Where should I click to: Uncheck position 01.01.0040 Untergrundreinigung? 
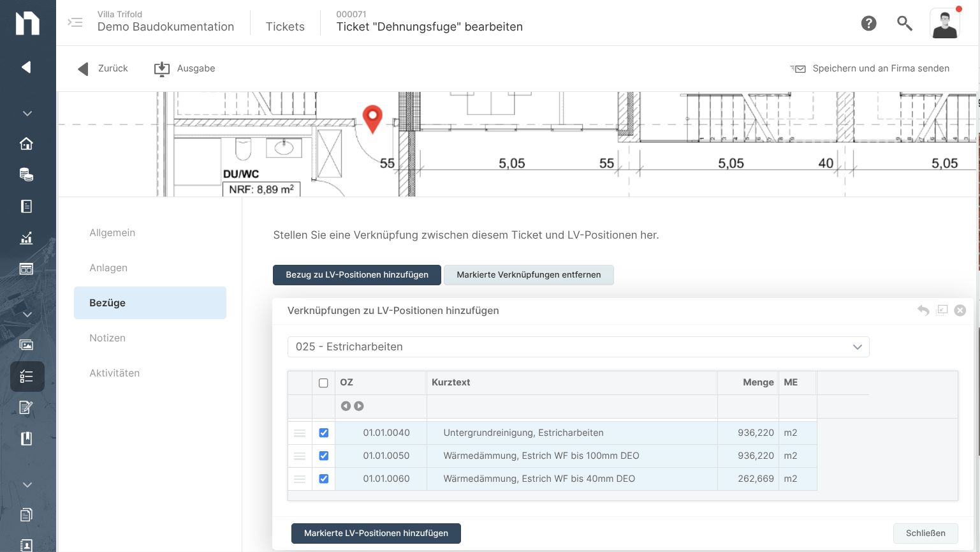[323, 432]
